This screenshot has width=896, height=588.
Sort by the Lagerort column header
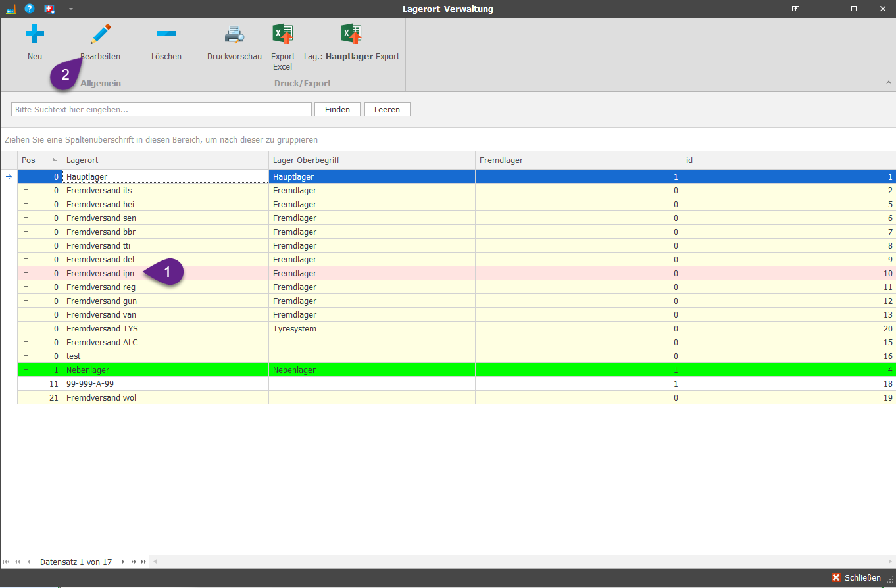point(165,160)
